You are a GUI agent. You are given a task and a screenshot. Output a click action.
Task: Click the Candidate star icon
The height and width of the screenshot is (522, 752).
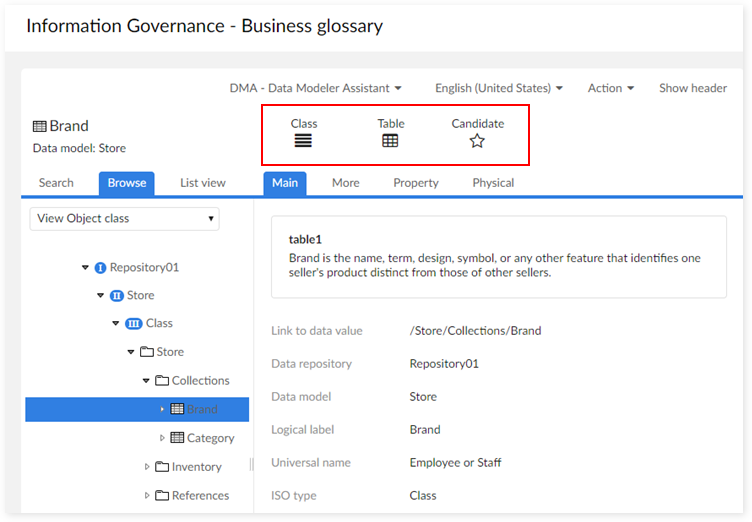tap(477, 141)
